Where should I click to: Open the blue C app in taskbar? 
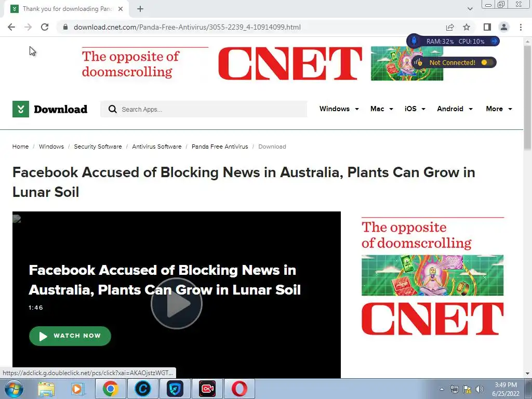(x=142, y=389)
